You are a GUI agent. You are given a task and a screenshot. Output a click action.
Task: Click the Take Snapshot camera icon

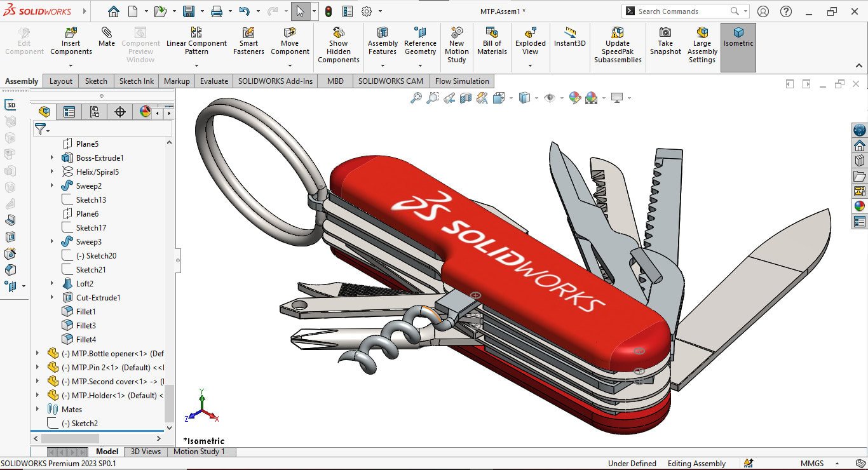pyautogui.click(x=665, y=33)
